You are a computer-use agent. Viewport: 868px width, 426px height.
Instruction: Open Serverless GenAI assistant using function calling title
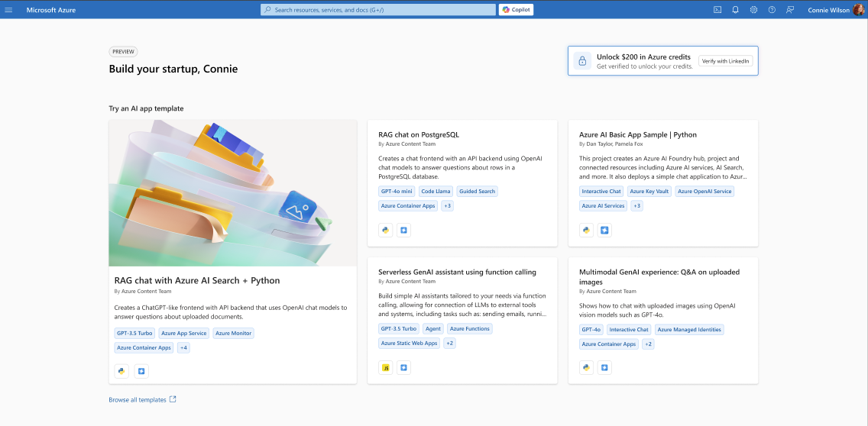tap(457, 273)
